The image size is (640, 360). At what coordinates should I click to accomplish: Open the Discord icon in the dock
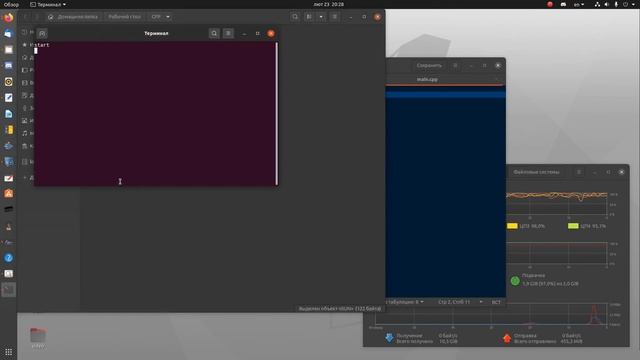point(8,66)
